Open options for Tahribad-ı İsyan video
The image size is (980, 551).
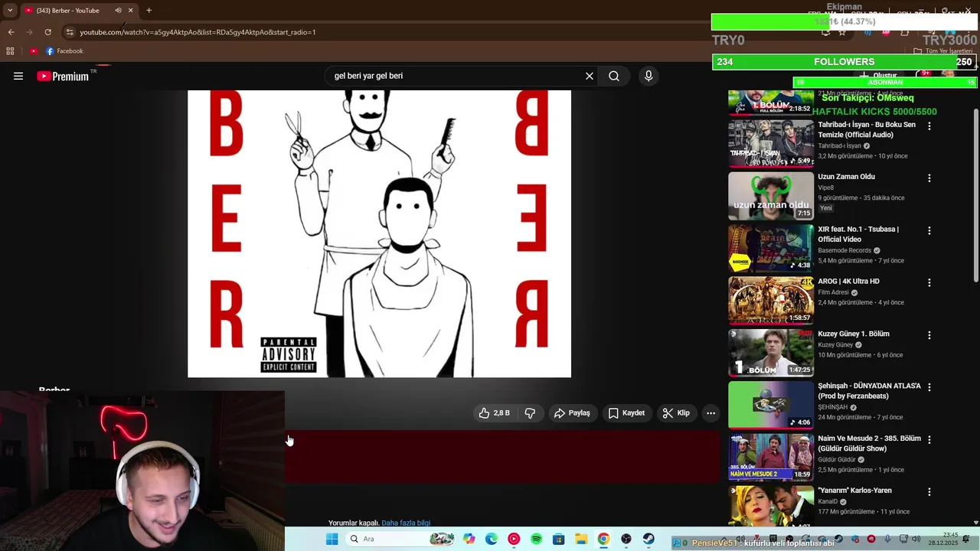[929, 126]
